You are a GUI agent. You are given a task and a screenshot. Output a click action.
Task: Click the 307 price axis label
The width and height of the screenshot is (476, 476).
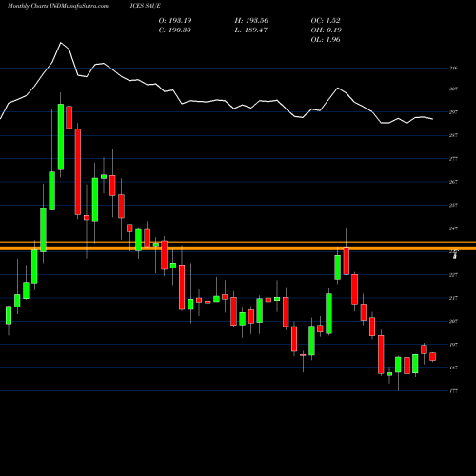453,89
